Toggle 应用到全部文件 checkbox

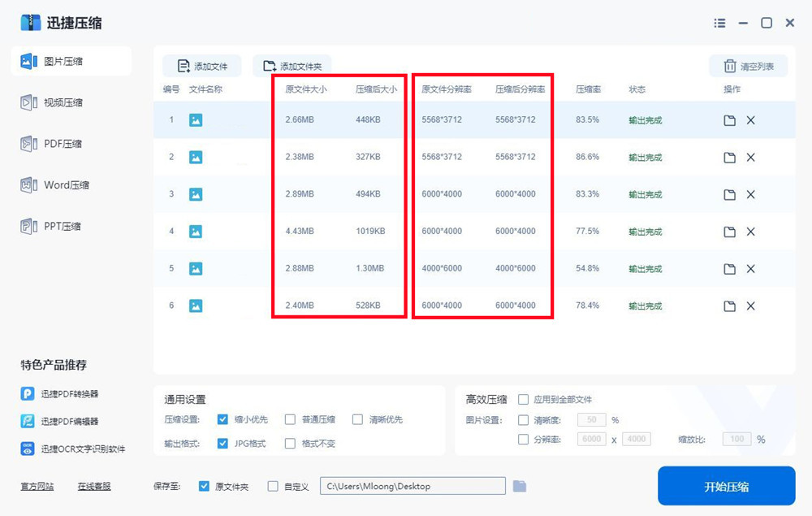coord(524,400)
